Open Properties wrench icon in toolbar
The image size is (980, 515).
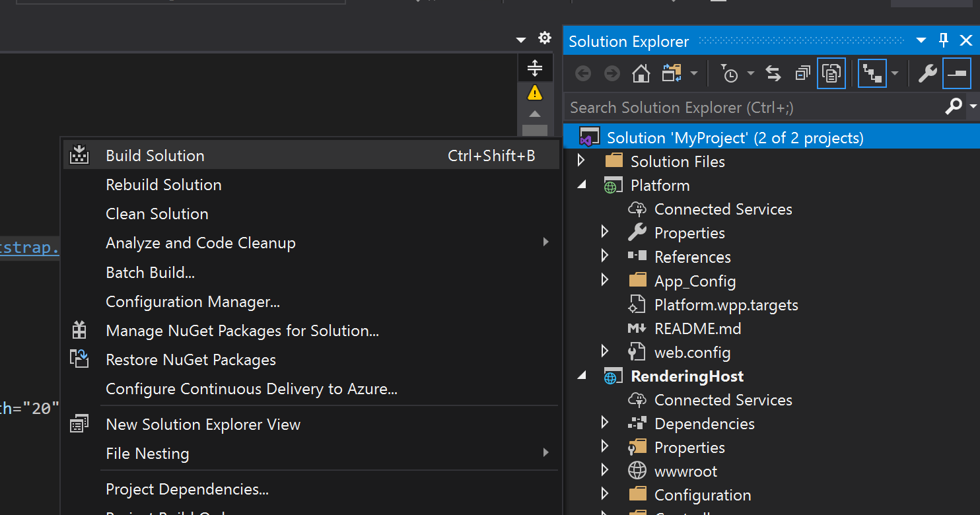click(928, 73)
